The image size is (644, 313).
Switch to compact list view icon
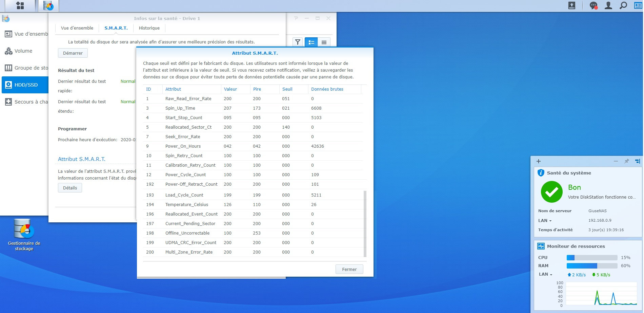click(x=324, y=42)
